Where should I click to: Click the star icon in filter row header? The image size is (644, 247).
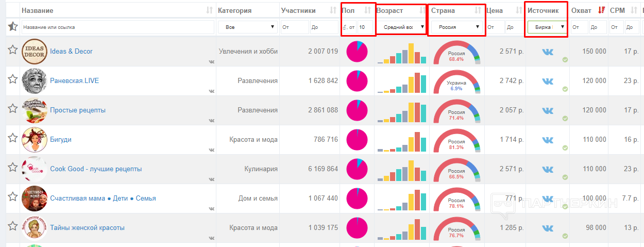(x=13, y=27)
